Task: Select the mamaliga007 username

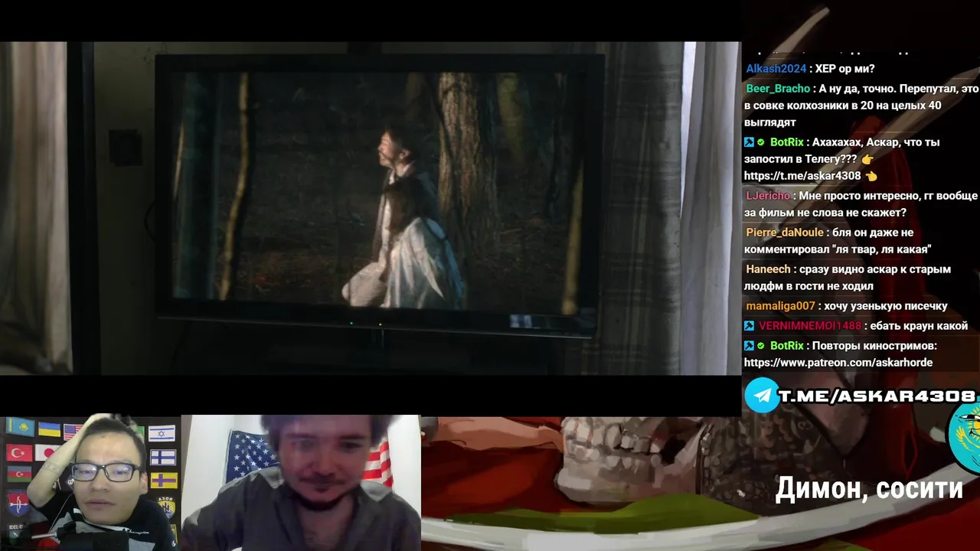Action: click(780, 306)
